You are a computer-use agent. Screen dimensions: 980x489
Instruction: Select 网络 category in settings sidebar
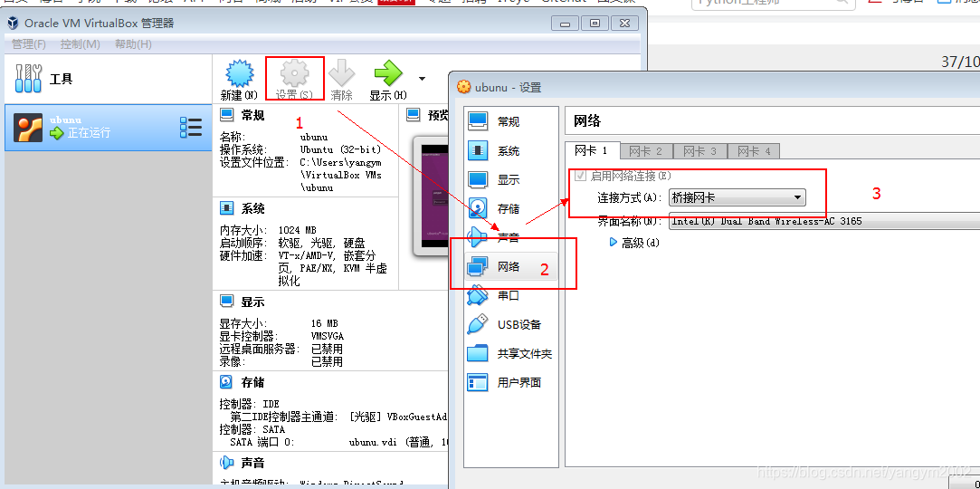click(x=511, y=267)
